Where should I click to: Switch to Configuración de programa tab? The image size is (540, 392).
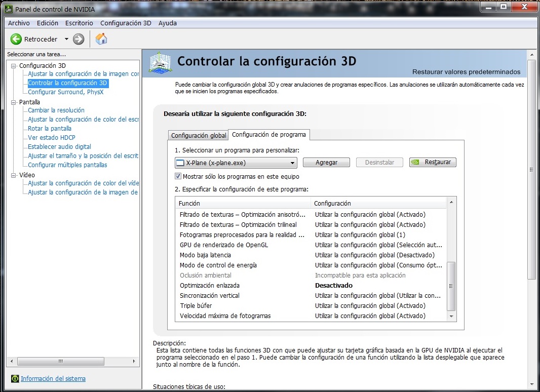269,135
